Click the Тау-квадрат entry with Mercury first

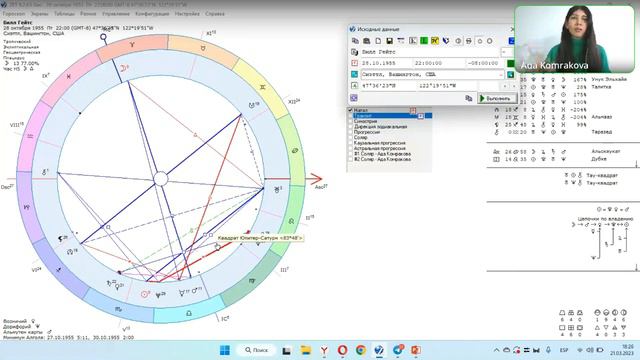591,175
